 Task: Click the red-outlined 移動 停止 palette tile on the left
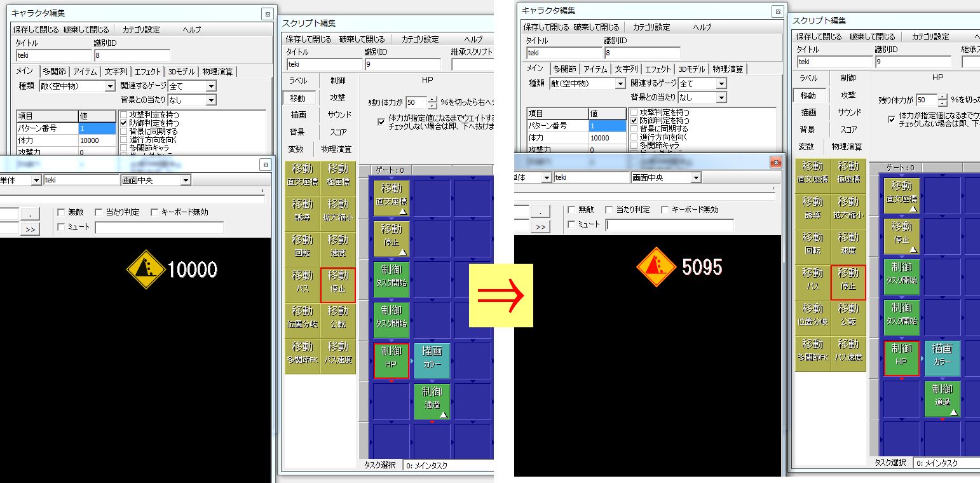(338, 285)
